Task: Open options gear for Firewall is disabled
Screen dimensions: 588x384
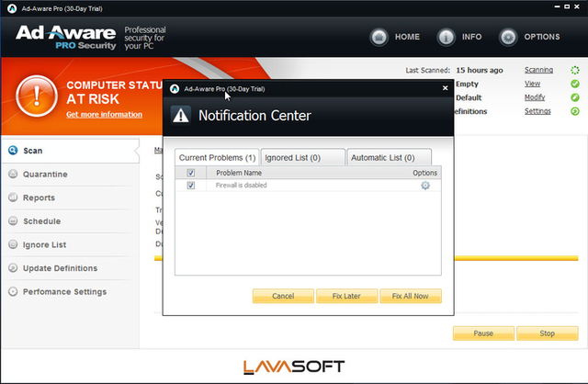Action: coord(424,186)
